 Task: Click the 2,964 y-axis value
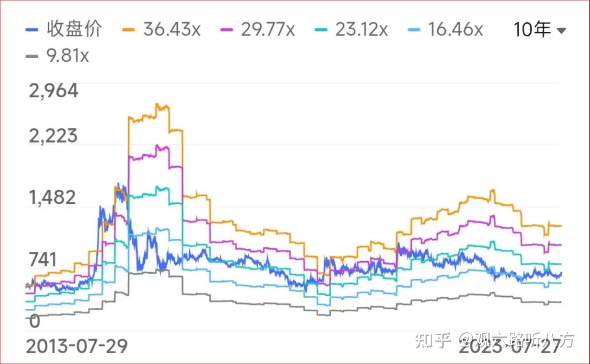tap(53, 91)
